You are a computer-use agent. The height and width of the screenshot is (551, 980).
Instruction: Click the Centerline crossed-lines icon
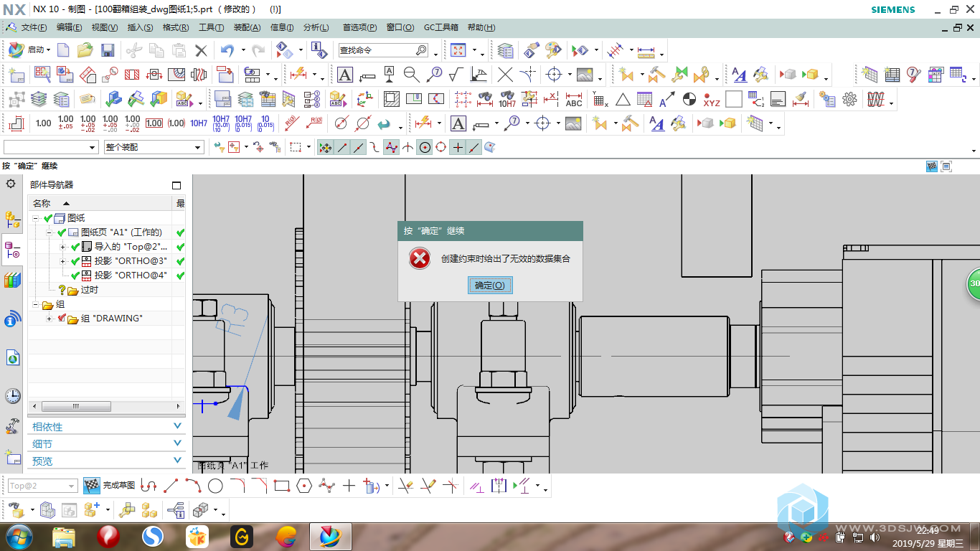506,75
